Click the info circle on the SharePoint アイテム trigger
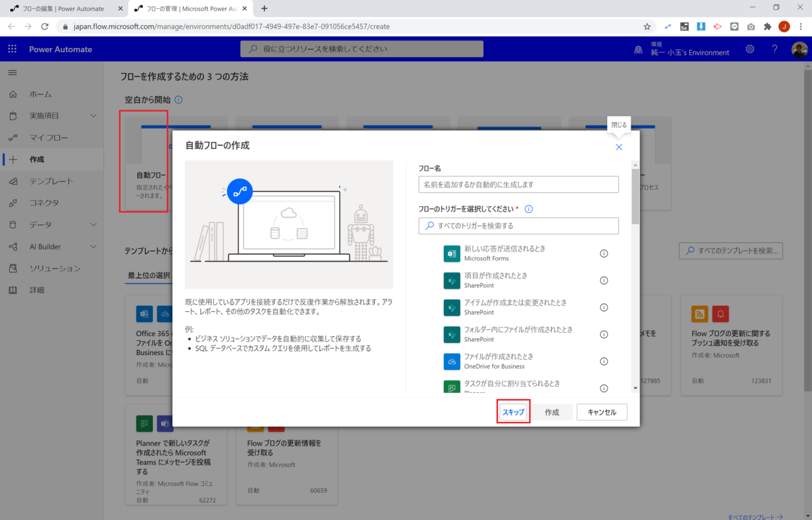This screenshot has width=812, height=520. pyautogui.click(x=604, y=307)
